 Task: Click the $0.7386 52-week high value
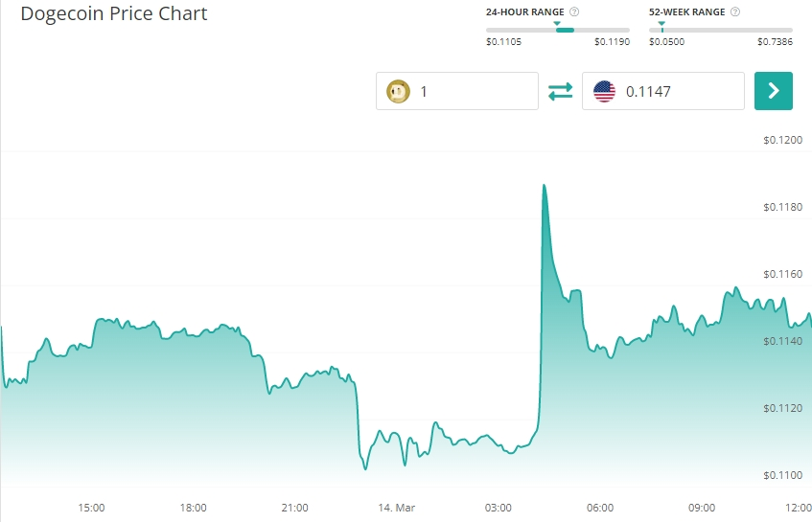[x=774, y=42]
